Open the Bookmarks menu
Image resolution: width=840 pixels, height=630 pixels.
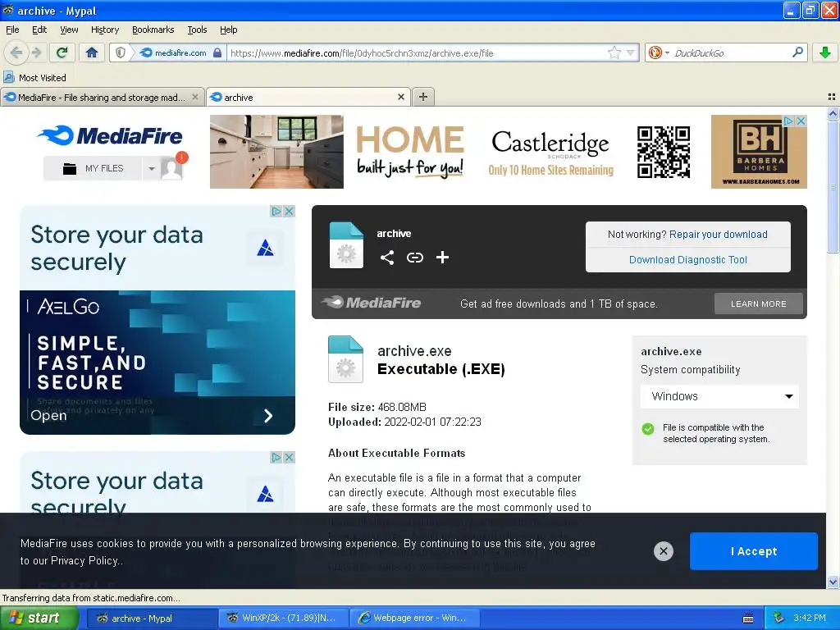pyautogui.click(x=153, y=30)
